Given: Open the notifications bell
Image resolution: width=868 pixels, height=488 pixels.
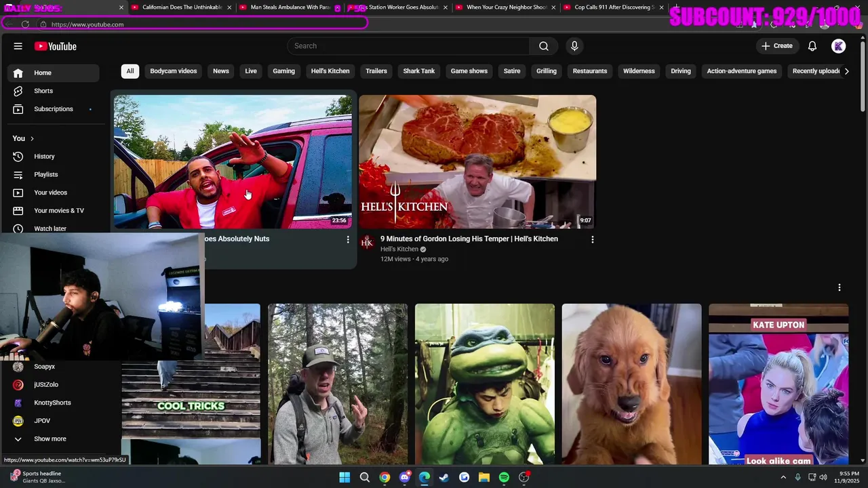Looking at the screenshot, I should (812, 46).
